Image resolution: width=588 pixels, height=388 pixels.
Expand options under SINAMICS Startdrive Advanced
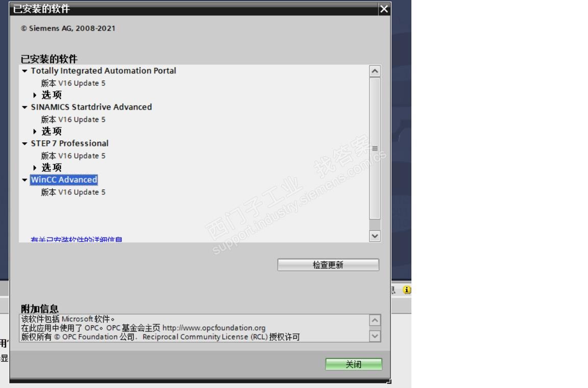coord(35,132)
